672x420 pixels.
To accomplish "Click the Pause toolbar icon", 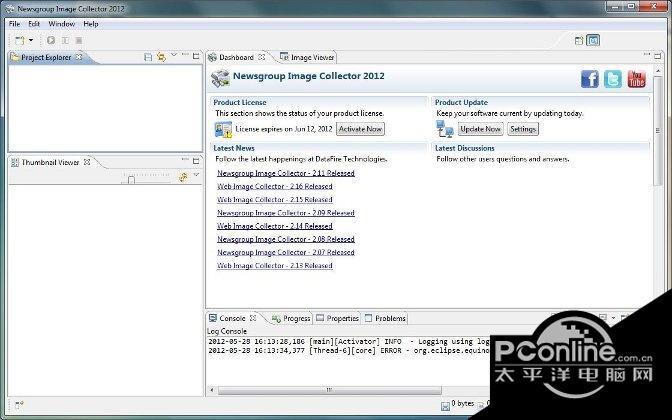I will pos(65,40).
